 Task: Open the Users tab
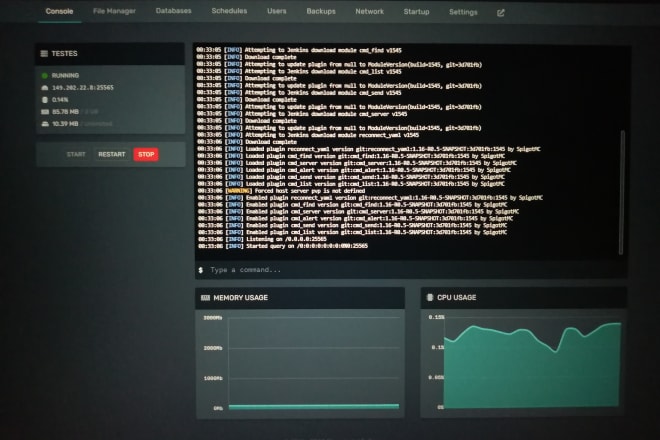click(277, 11)
